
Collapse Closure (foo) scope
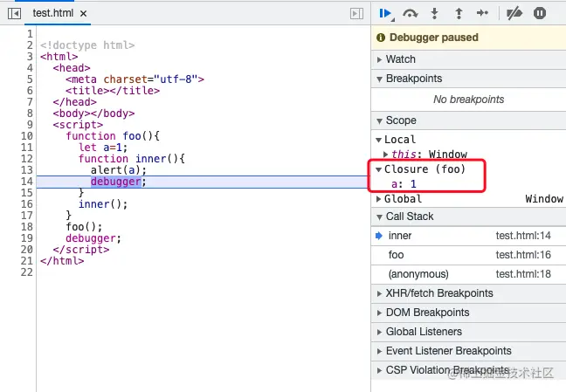378,169
